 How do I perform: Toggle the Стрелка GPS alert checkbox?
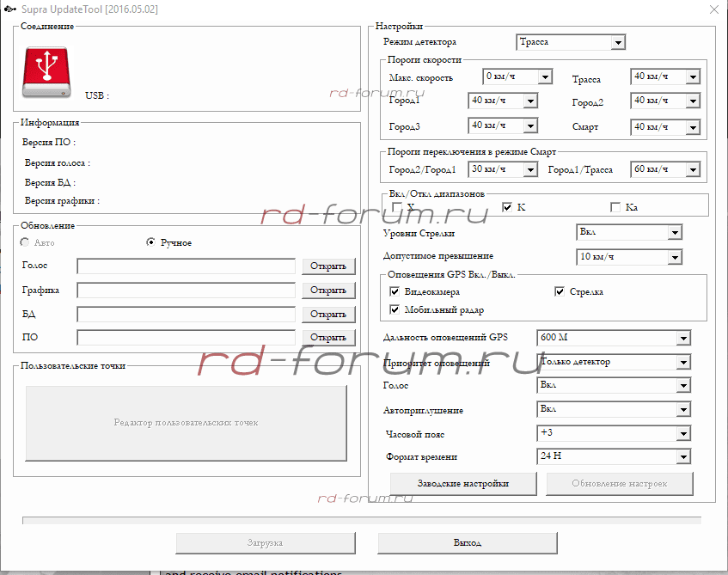click(x=560, y=292)
